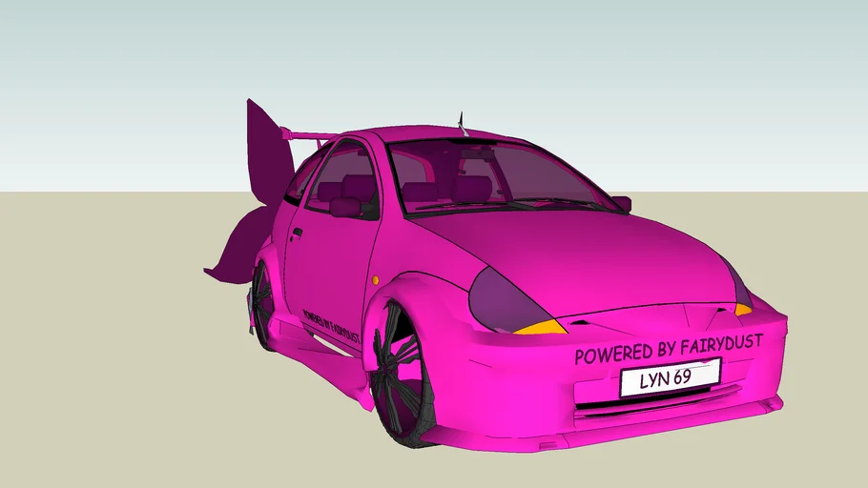Click the POWERED BY FAIRYDUST bumper text
868x488 pixels.
tap(668, 350)
